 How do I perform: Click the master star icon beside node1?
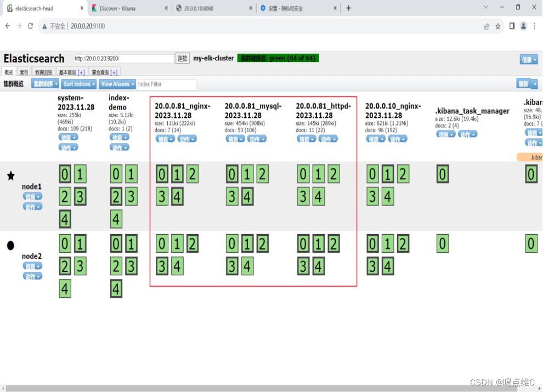pyautogui.click(x=11, y=175)
